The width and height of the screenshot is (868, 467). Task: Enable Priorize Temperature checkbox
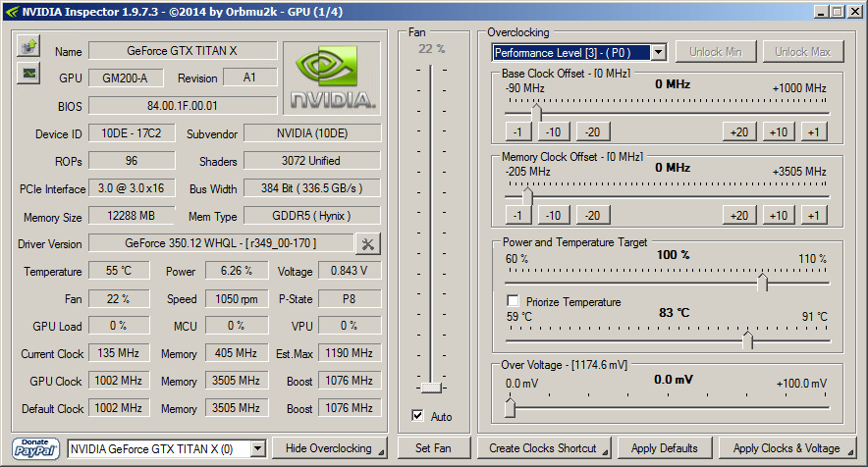514,301
